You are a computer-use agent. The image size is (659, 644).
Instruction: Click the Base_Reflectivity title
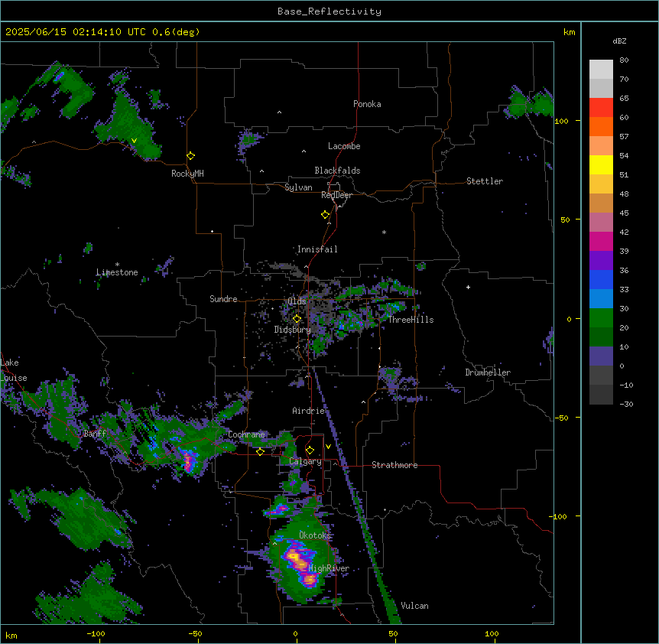pos(329,11)
